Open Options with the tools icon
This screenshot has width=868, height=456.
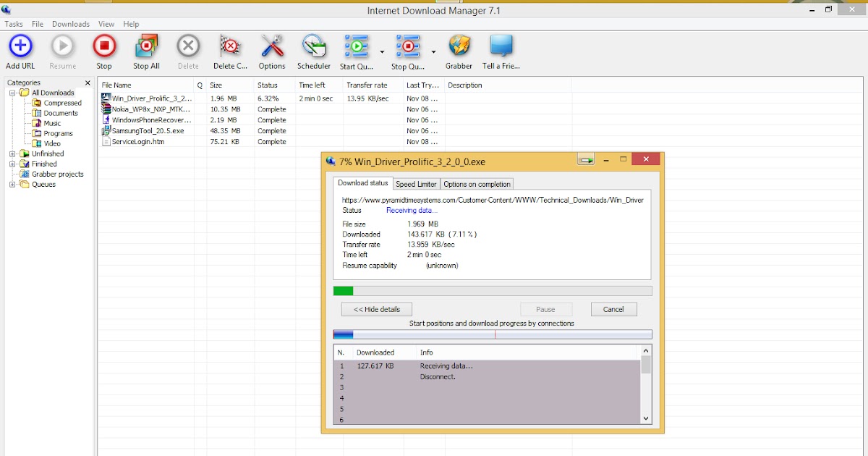point(272,46)
